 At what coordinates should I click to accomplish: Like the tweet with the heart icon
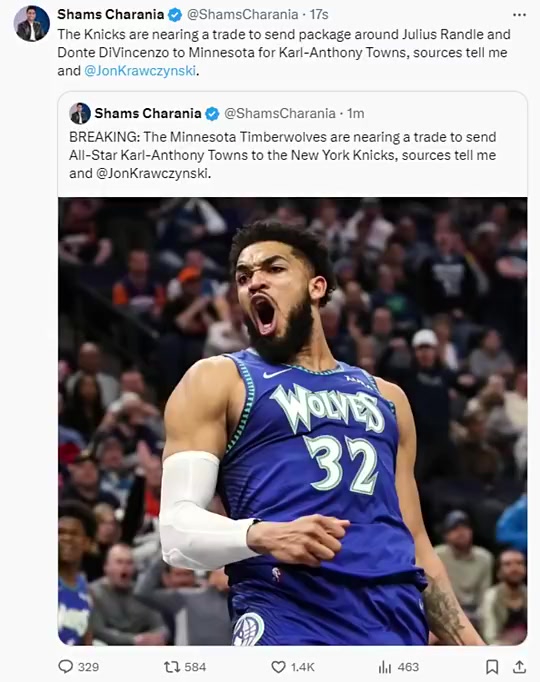point(278,667)
